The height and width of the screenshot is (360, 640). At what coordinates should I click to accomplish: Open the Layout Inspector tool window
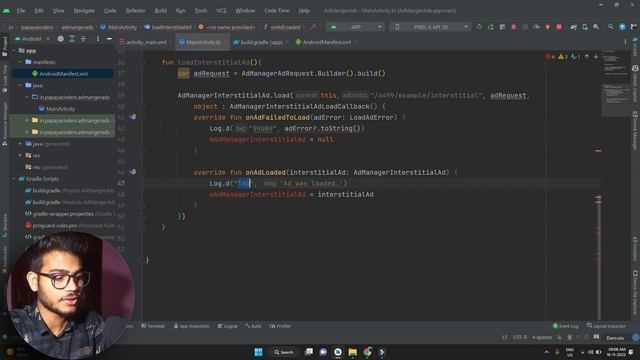point(606,326)
